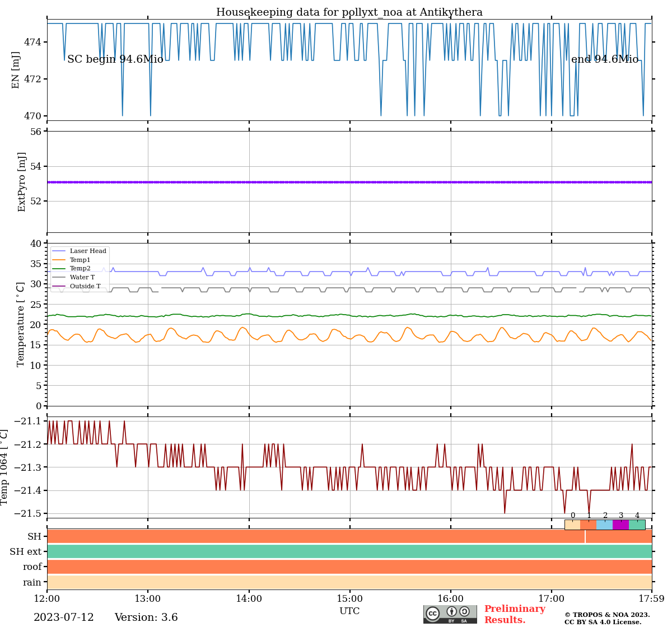Click the 'roof' row label

[32, 567]
